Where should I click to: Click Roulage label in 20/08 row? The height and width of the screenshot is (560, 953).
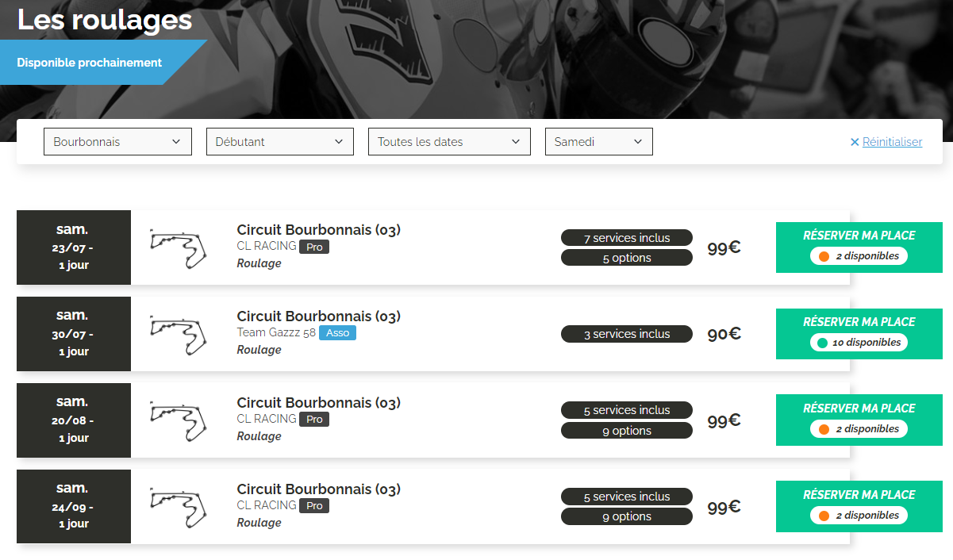(259, 436)
